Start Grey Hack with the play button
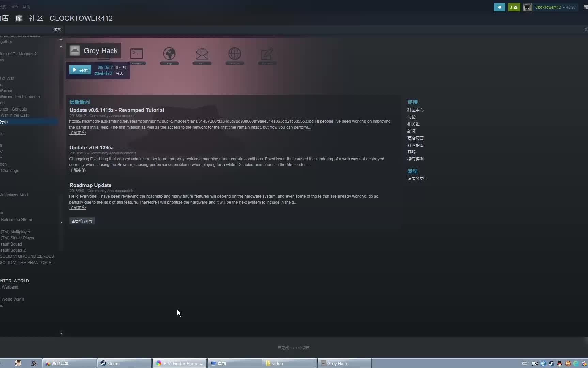The width and height of the screenshot is (588, 368). [80, 70]
